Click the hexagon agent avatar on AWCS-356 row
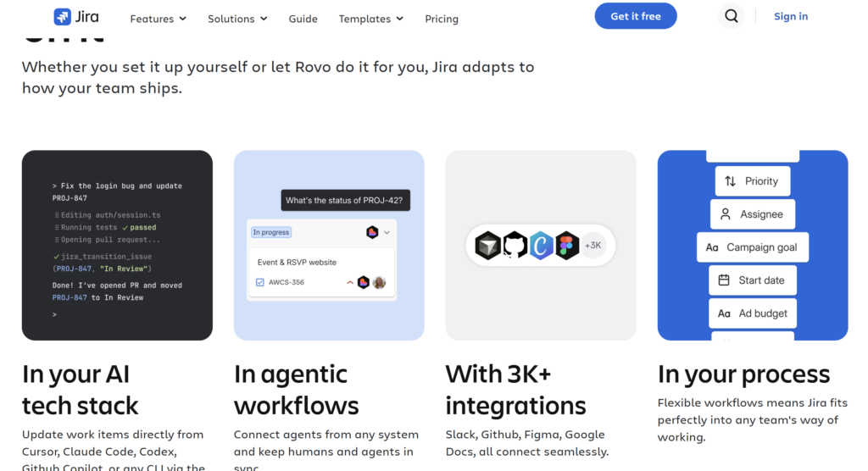 363,282
